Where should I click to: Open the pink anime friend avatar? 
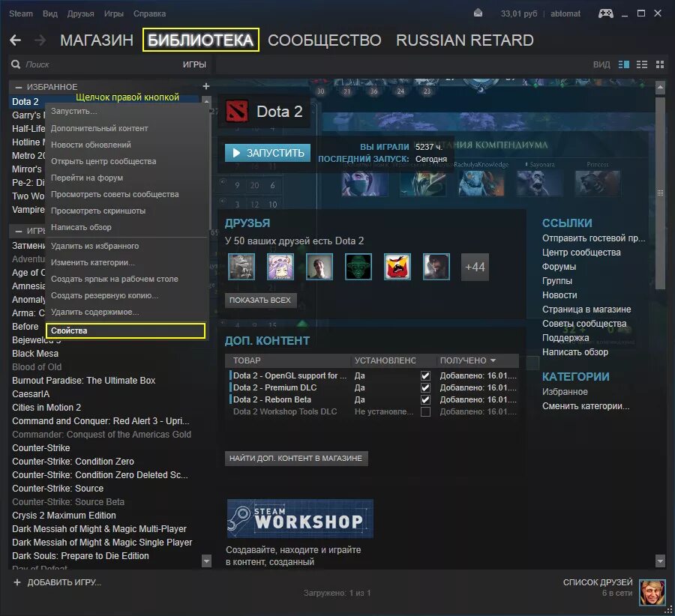[x=280, y=267]
